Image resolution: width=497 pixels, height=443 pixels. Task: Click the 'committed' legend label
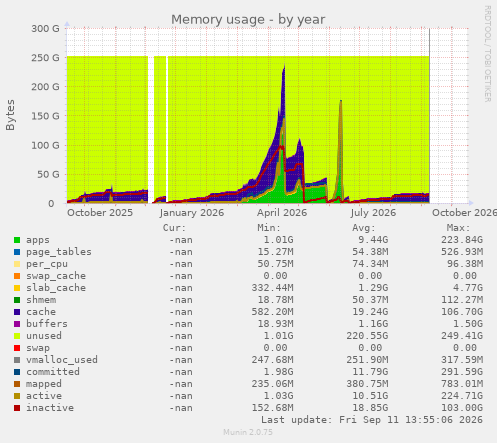[53, 372]
